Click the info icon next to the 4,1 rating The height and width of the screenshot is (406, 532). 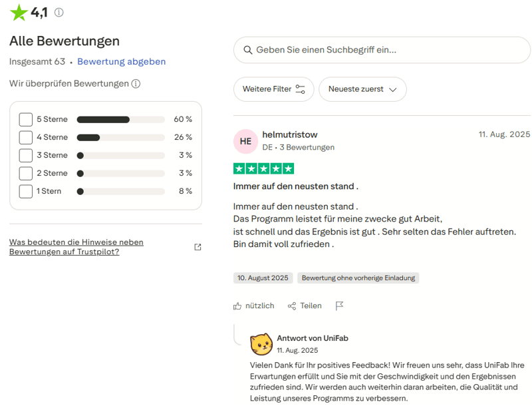[x=59, y=12]
